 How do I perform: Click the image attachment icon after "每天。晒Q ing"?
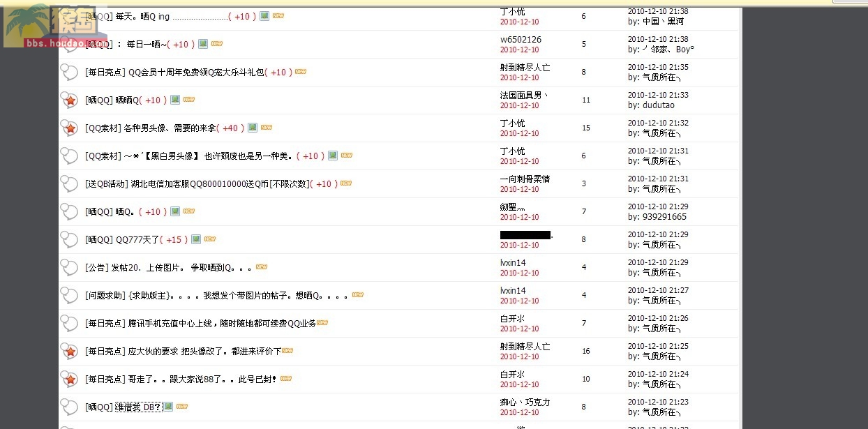264,16
